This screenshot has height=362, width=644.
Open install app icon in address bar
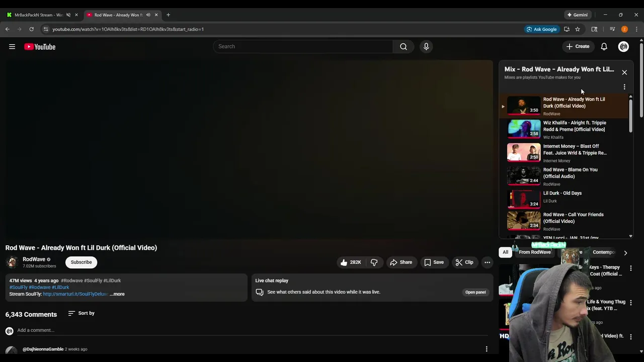pos(567,29)
